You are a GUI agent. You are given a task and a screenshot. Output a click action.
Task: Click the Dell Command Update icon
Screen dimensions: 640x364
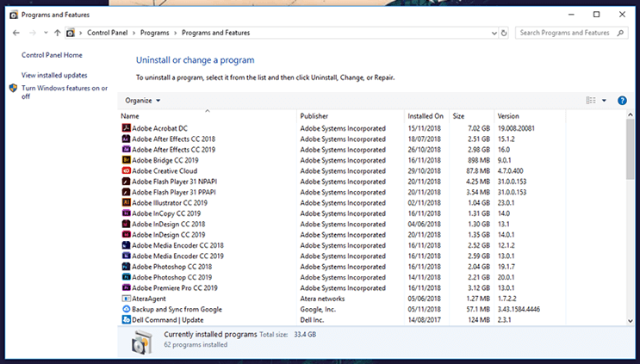126,319
